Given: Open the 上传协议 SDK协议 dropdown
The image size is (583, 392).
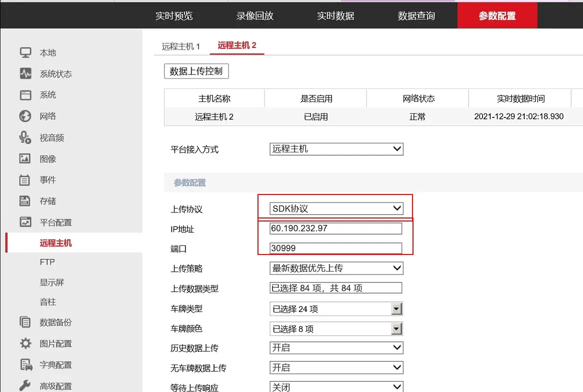Looking at the screenshot, I should [336, 208].
